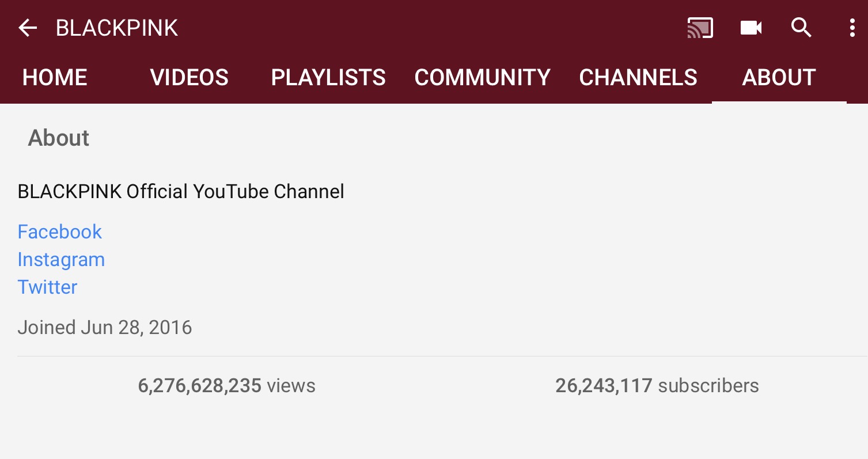Open the three-dot more options menu
The width and height of the screenshot is (868, 459).
(x=852, y=28)
